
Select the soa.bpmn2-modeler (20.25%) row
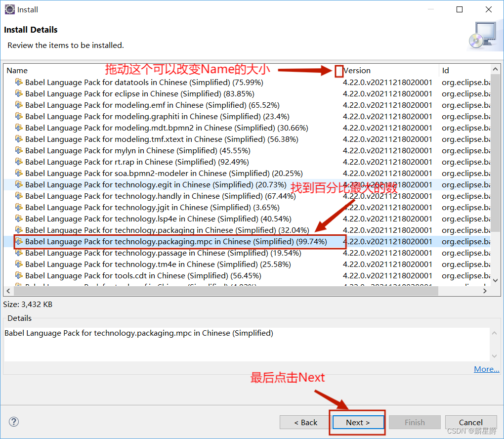[x=247, y=173]
